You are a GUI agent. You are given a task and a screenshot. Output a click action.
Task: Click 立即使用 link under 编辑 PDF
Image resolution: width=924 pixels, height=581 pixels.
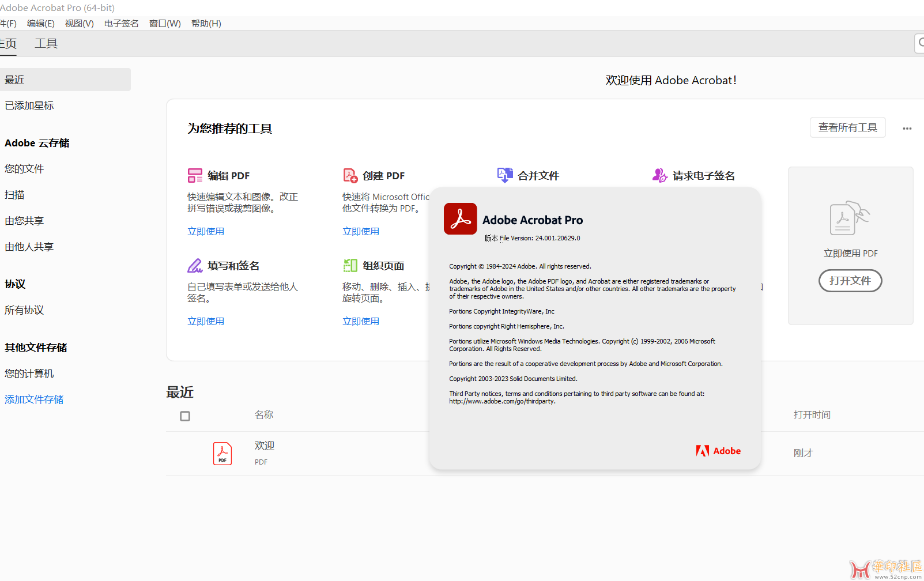click(206, 231)
